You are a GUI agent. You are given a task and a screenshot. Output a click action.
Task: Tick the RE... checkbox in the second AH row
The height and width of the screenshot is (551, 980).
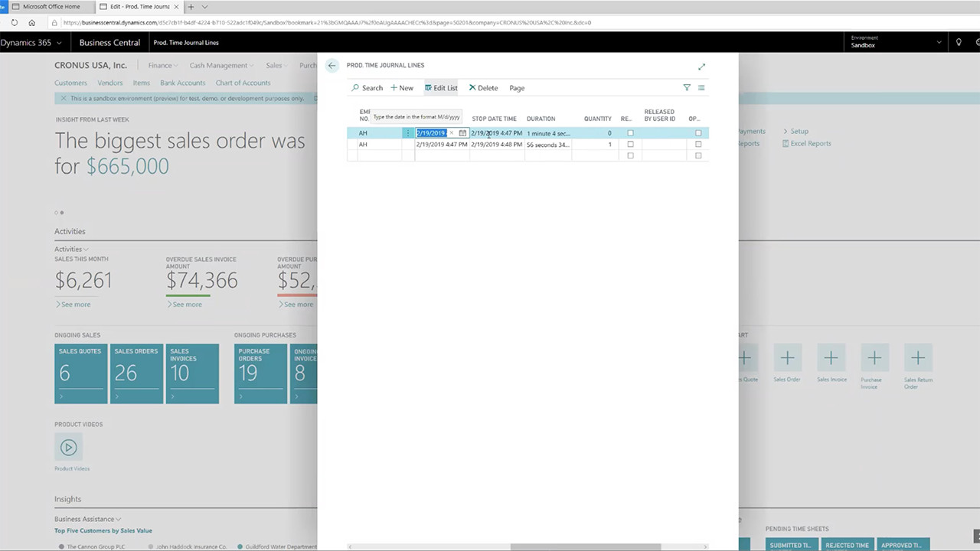coord(630,145)
